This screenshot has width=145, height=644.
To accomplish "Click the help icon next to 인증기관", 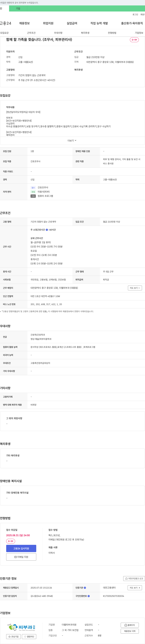I will coord(85,588).
